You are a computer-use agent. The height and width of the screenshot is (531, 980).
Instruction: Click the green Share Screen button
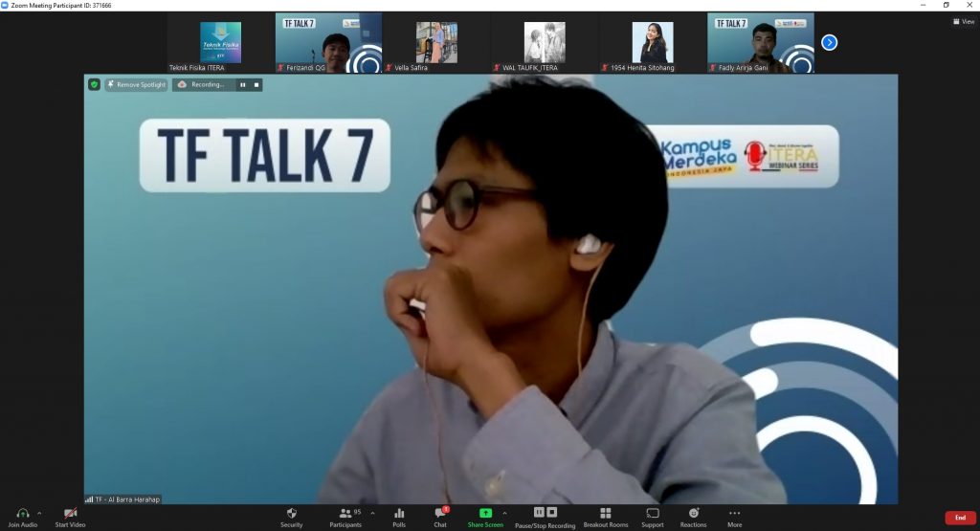tap(485, 518)
